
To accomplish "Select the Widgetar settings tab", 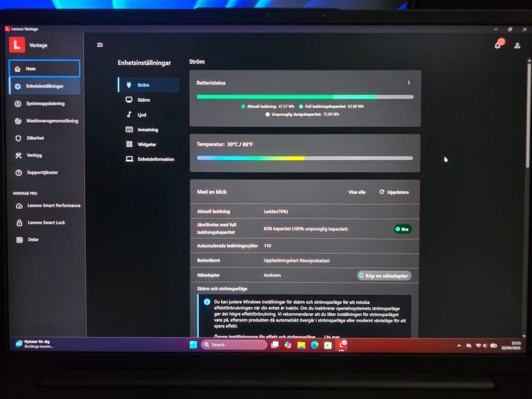I will [149, 144].
